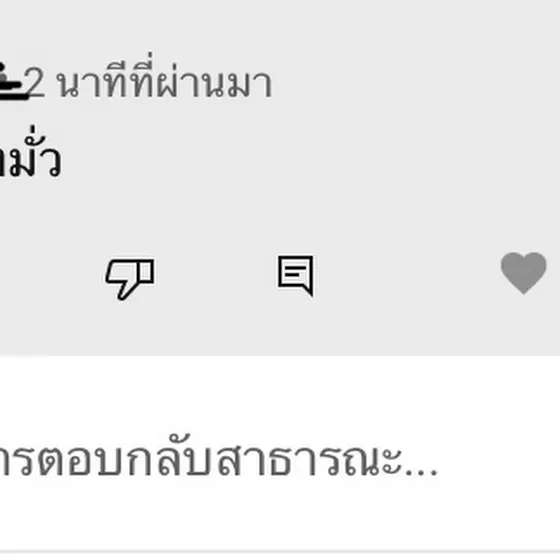The width and height of the screenshot is (560, 560).
Task: Click inside the public reply text box
Action: [280, 457]
